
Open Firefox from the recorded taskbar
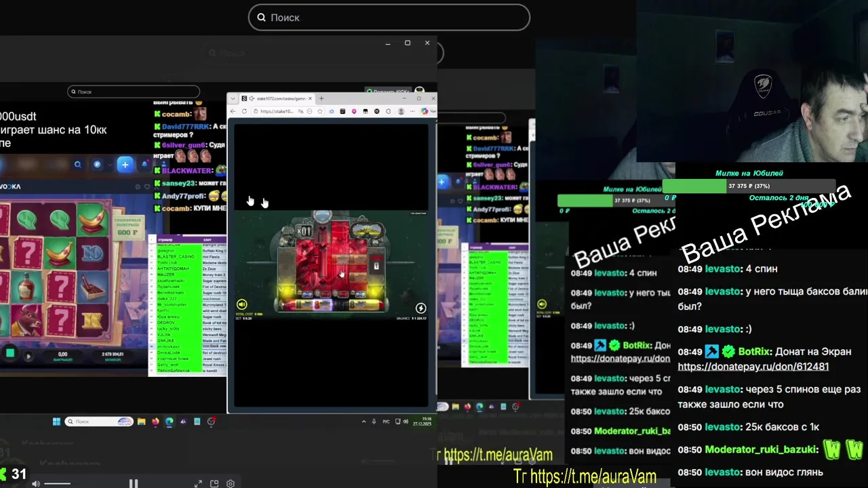click(155, 422)
